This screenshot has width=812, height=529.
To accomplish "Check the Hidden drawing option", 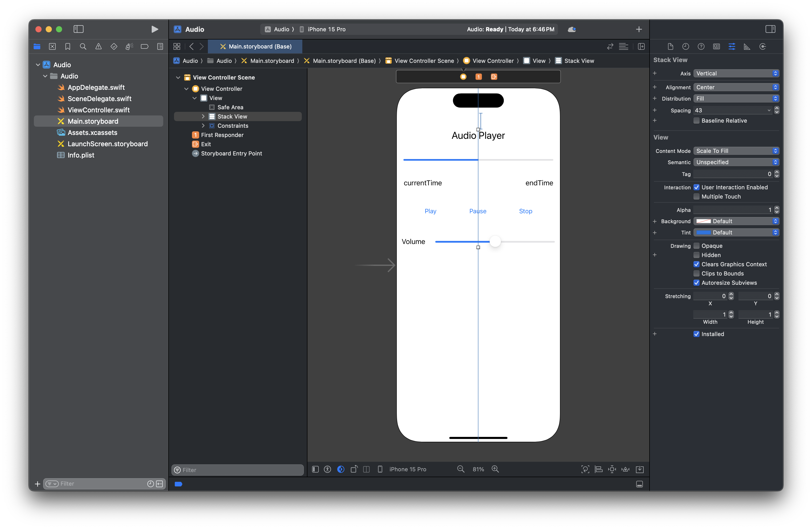I will coord(696,255).
